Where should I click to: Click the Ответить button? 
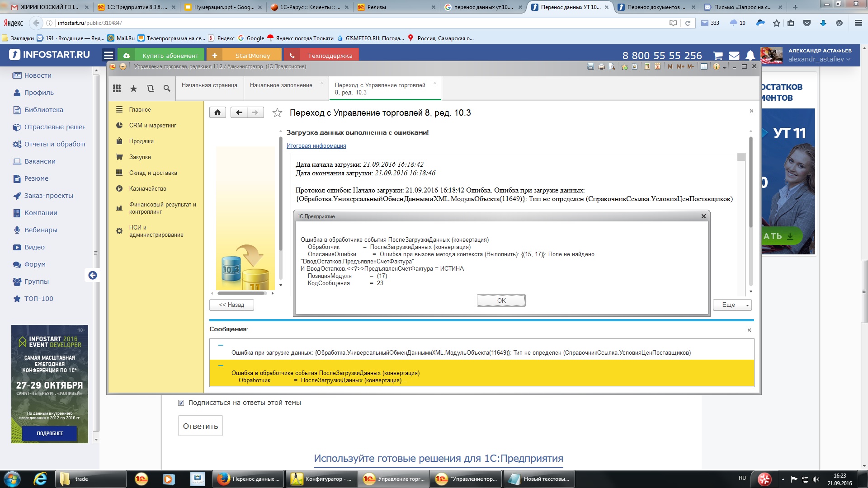pyautogui.click(x=200, y=426)
